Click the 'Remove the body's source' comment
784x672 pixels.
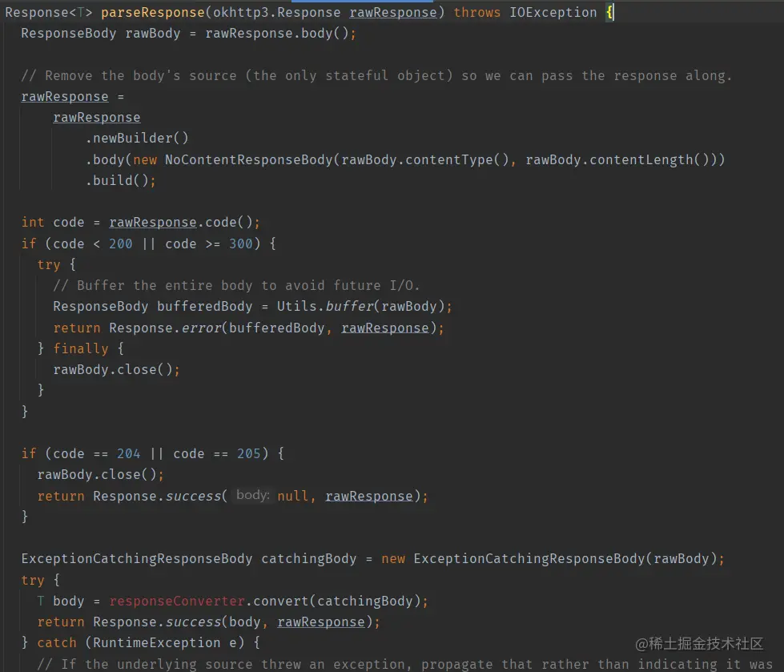click(376, 75)
